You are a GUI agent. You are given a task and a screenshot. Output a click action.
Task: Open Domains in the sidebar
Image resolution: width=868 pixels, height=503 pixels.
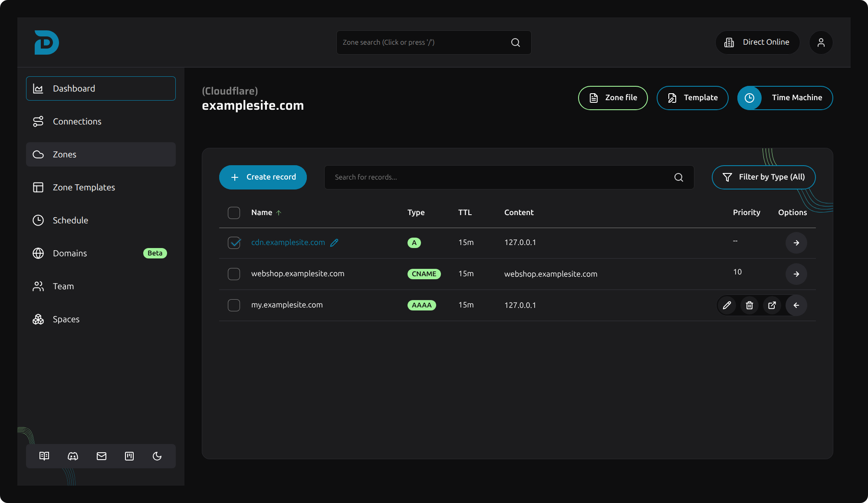click(x=101, y=253)
